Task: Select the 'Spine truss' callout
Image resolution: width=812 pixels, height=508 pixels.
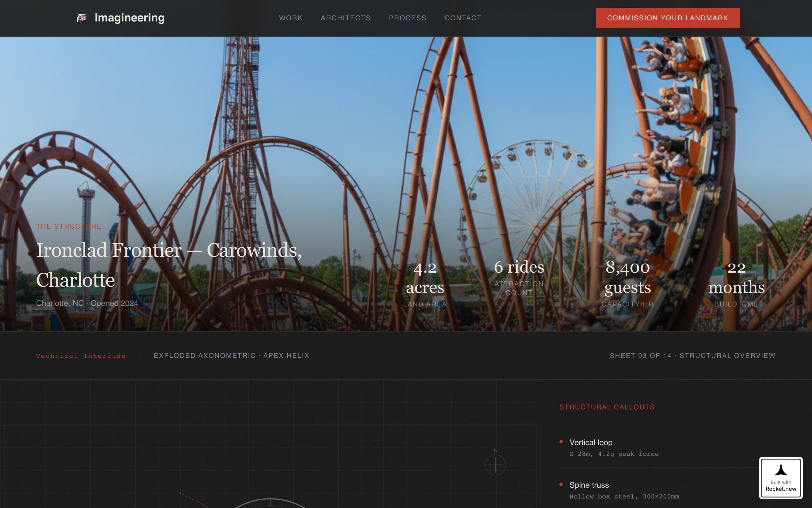Action: tap(589, 485)
